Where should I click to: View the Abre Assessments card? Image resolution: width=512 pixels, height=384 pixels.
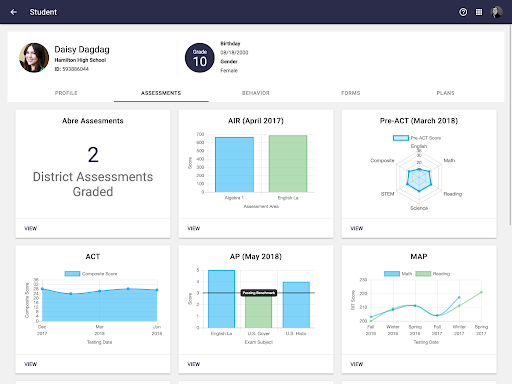[x=30, y=228]
